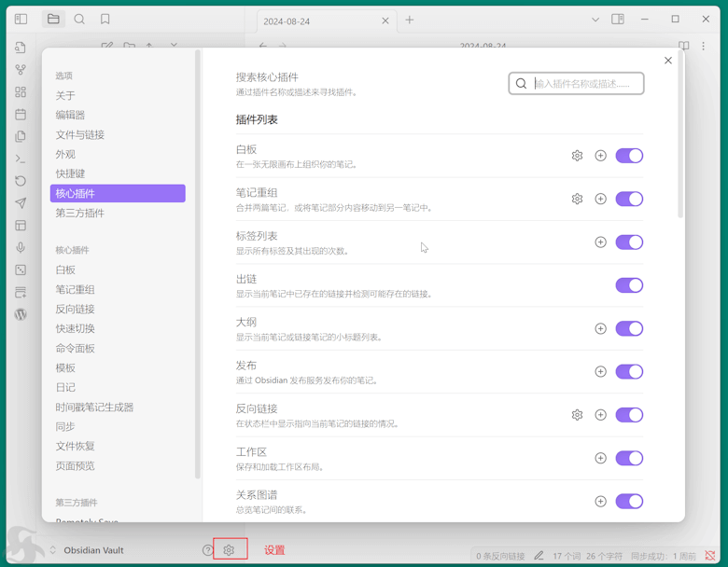Focus the plugin search input field
The width and height of the screenshot is (728, 567).
tap(576, 84)
